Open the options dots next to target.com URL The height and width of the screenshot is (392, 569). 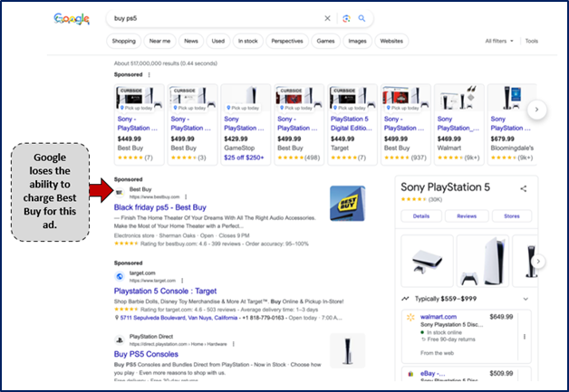click(x=182, y=281)
